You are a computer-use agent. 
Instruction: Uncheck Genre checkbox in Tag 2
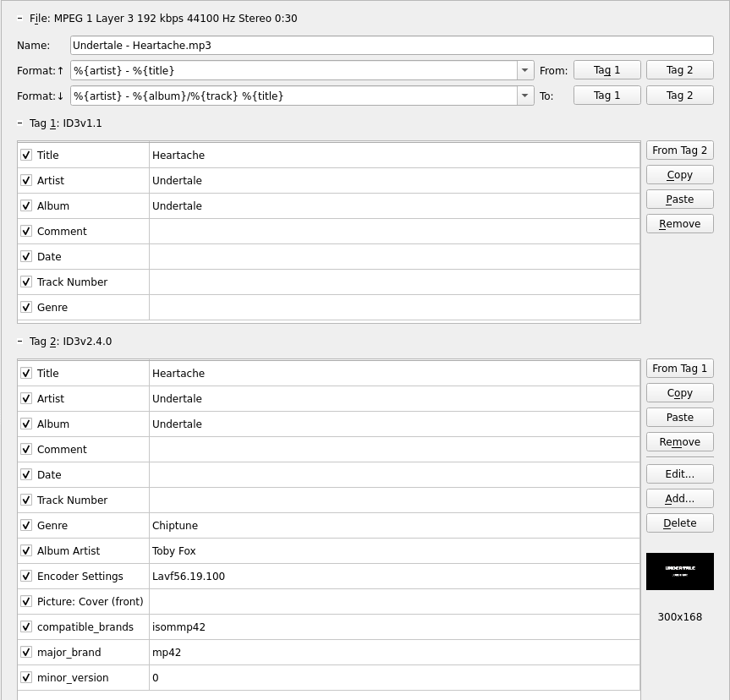(x=26, y=526)
